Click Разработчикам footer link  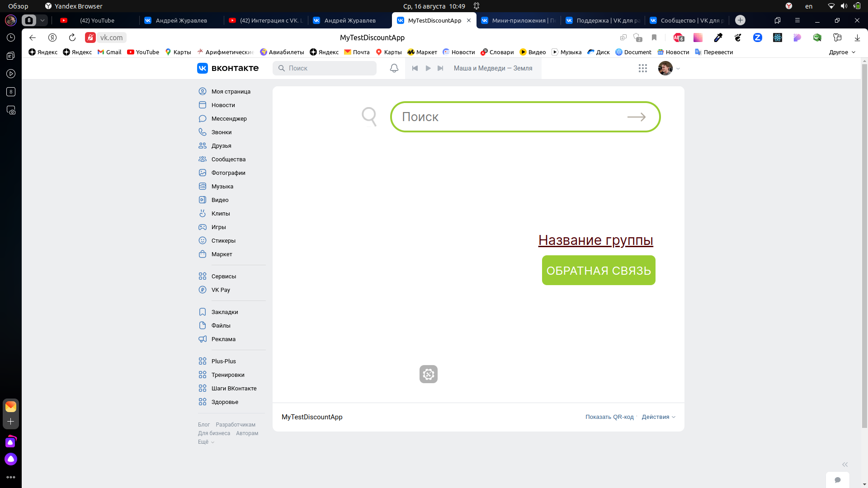236,424
